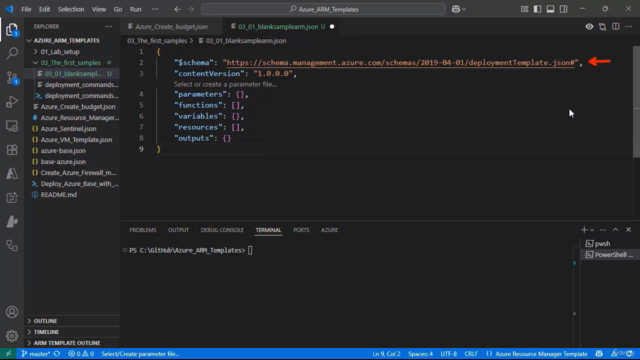This screenshot has width=640, height=360.
Task: Open customize layout button
Action: pos(524,9)
